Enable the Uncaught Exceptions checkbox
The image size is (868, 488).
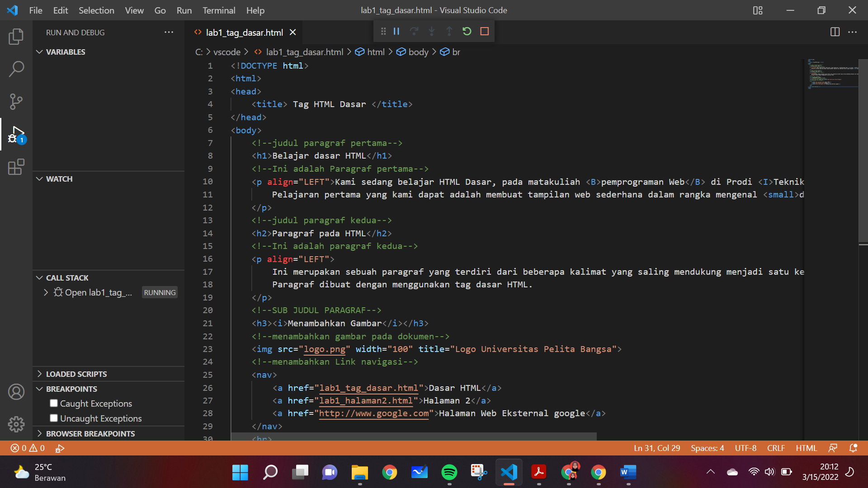(x=54, y=418)
